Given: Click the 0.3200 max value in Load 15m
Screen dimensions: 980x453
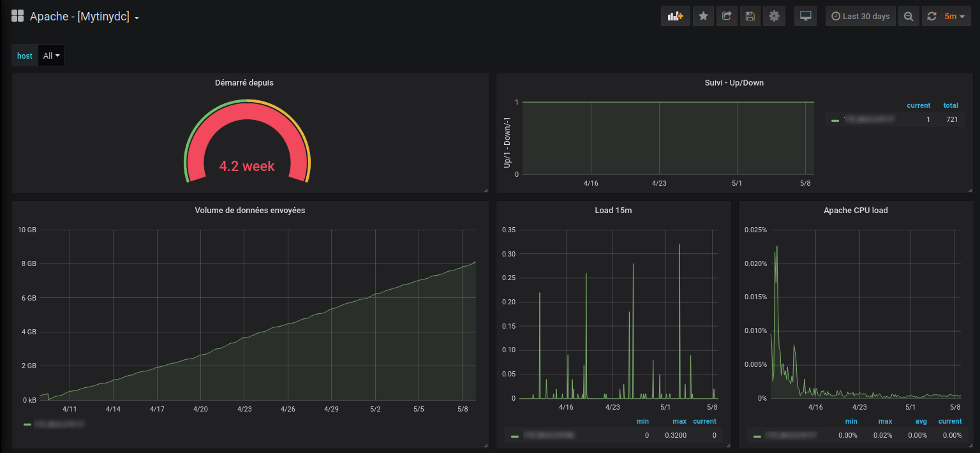Looking at the screenshot, I should point(676,435).
